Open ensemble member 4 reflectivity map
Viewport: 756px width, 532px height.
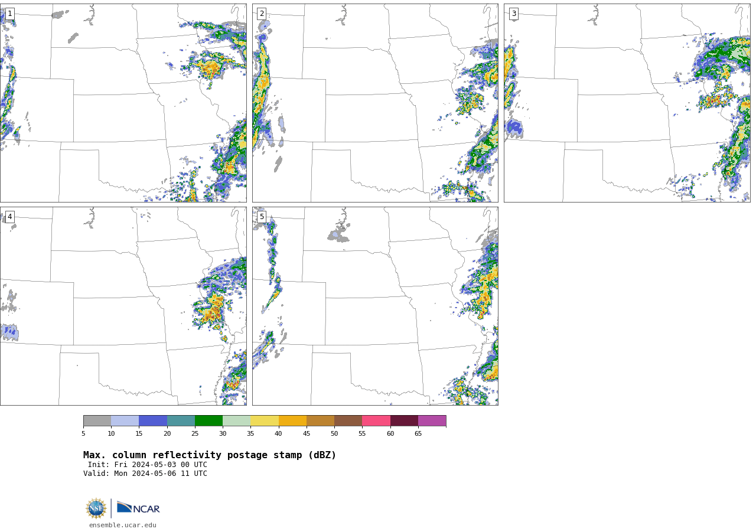123,306
